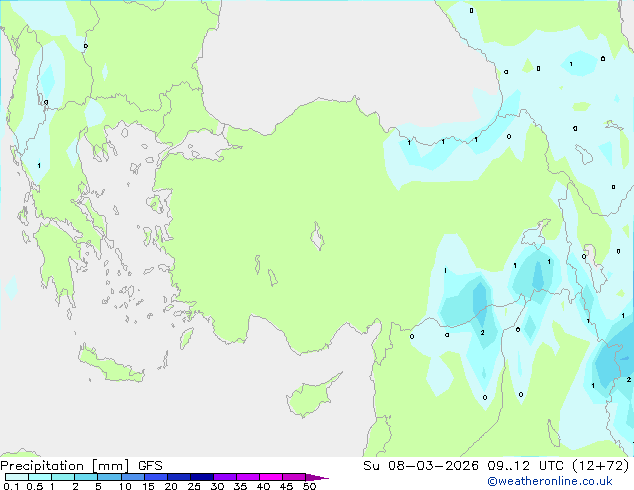
Task: Click the 20–25 mm dark blue swatch
Action: tap(178, 477)
